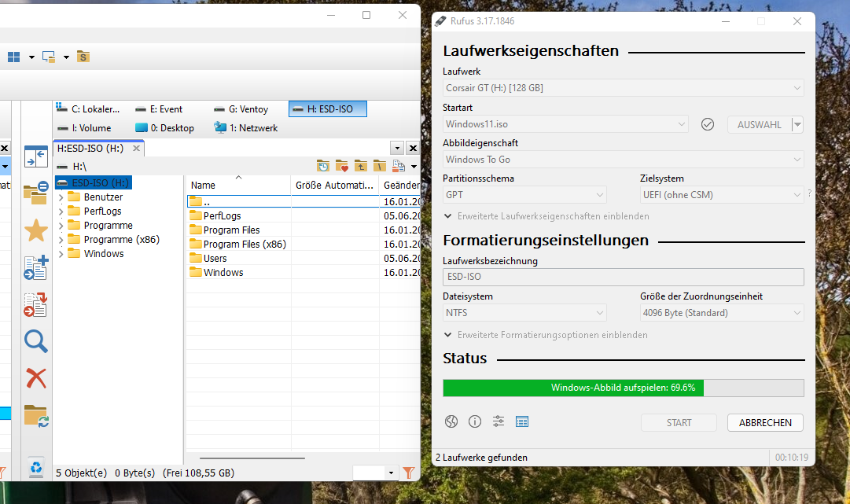Select drive H: ESD-ISO in drive bar
Viewport: 850px width, 504px height.
pos(328,109)
